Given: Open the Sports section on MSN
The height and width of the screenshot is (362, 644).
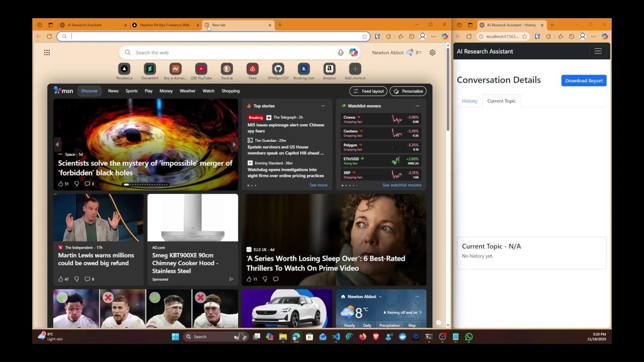Looking at the screenshot, I should pos(131,91).
